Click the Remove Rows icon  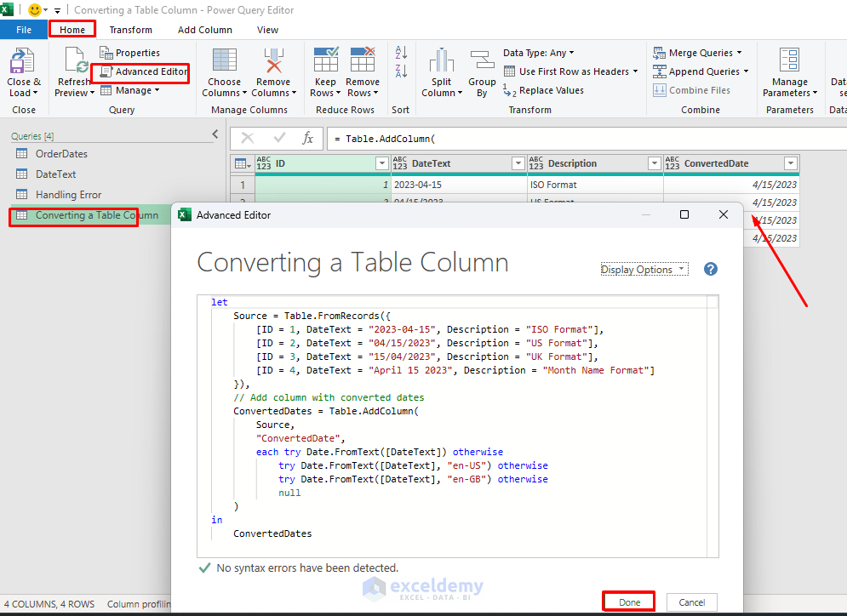click(x=363, y=60)
